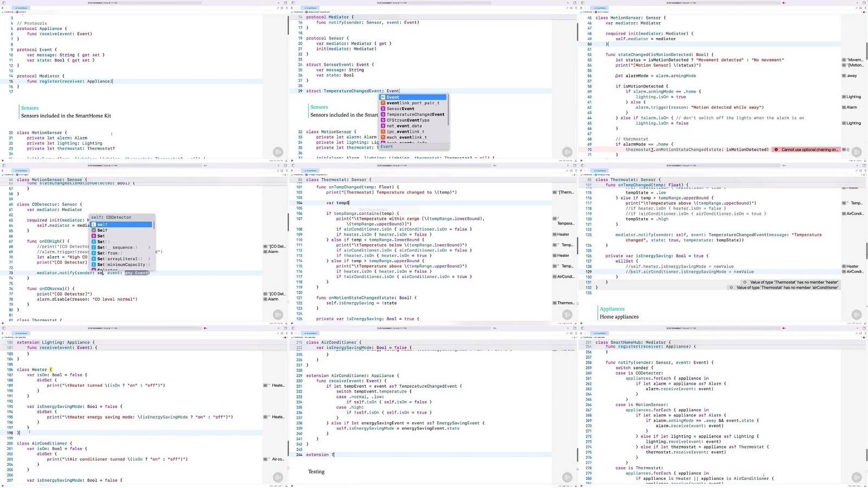The width and height of the screenshot is (868, 488).
Task: Click red error icon 'Cannot use optional chaining'
Action: [776, 149]
